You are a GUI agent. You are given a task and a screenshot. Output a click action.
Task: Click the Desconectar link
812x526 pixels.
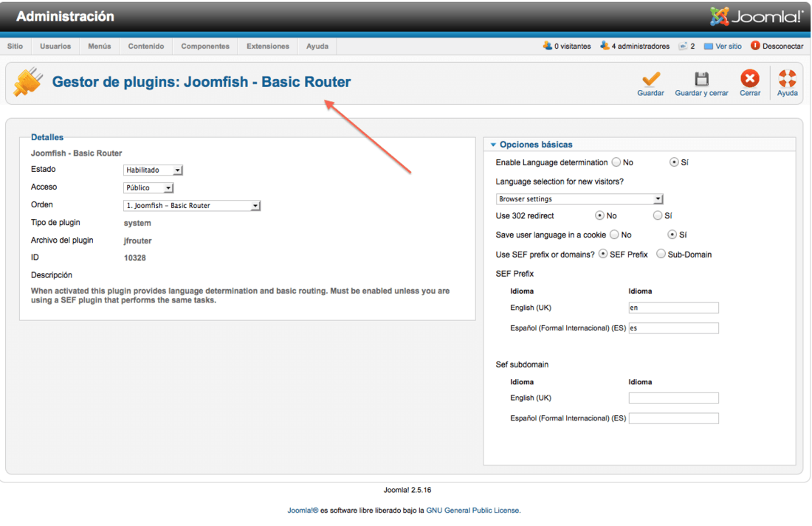[783, 46]
